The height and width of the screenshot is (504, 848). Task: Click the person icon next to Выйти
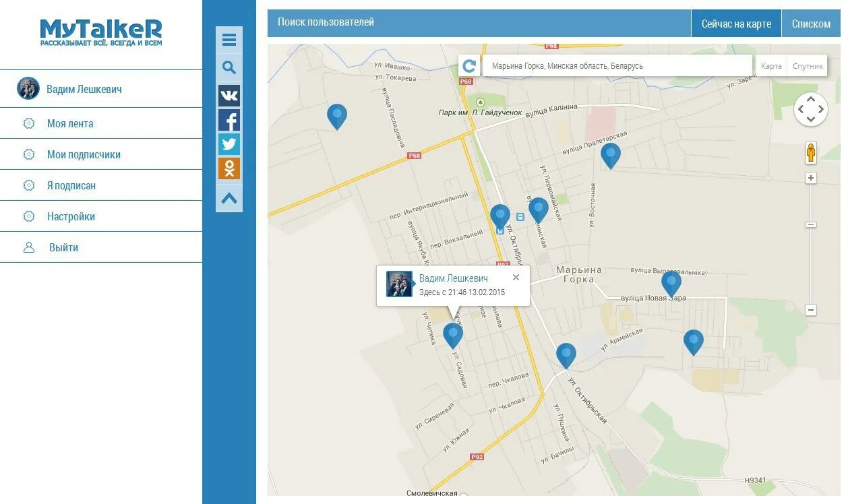click(x=29, y=247)
